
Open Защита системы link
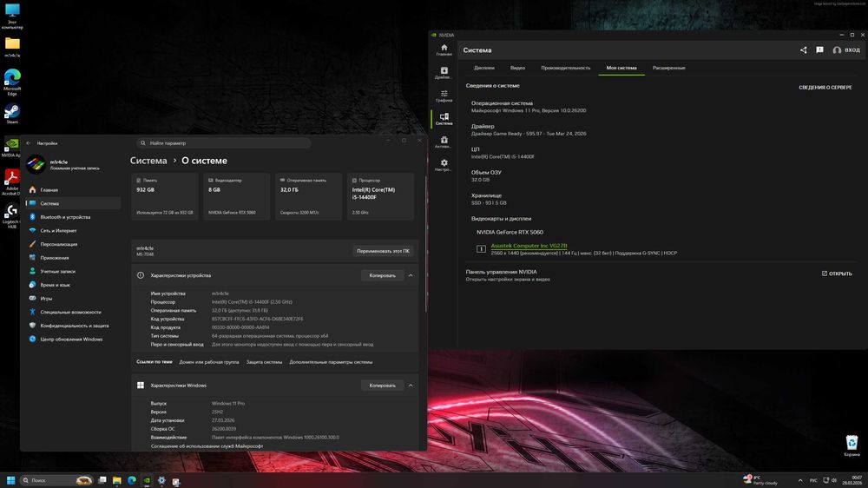pyautogui.click(x=264, y=362)
